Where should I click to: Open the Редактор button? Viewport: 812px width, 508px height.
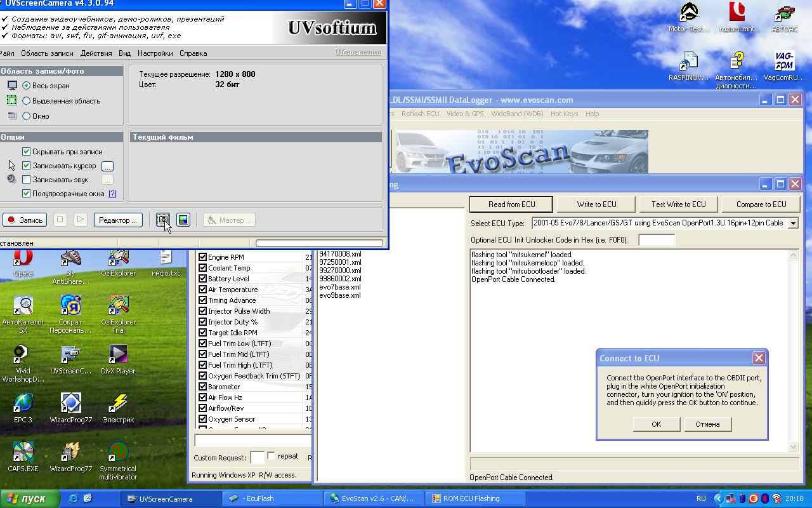coord(118,220)
